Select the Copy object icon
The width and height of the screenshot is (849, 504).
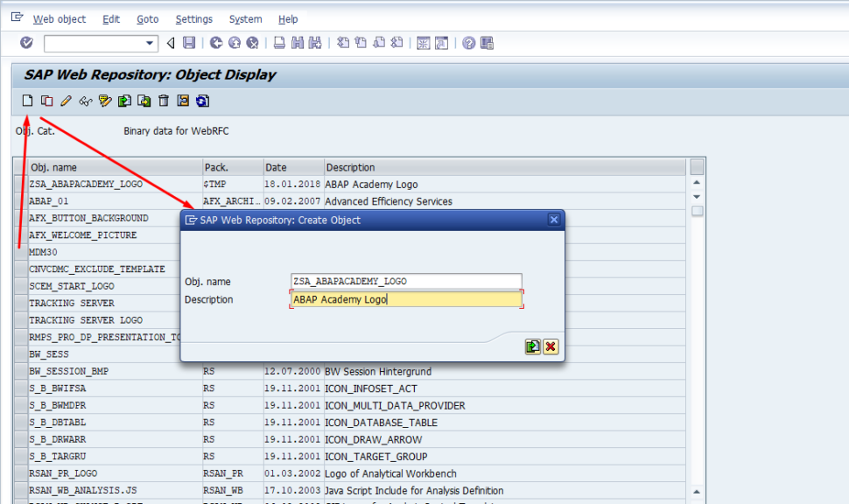pos(46,101)
